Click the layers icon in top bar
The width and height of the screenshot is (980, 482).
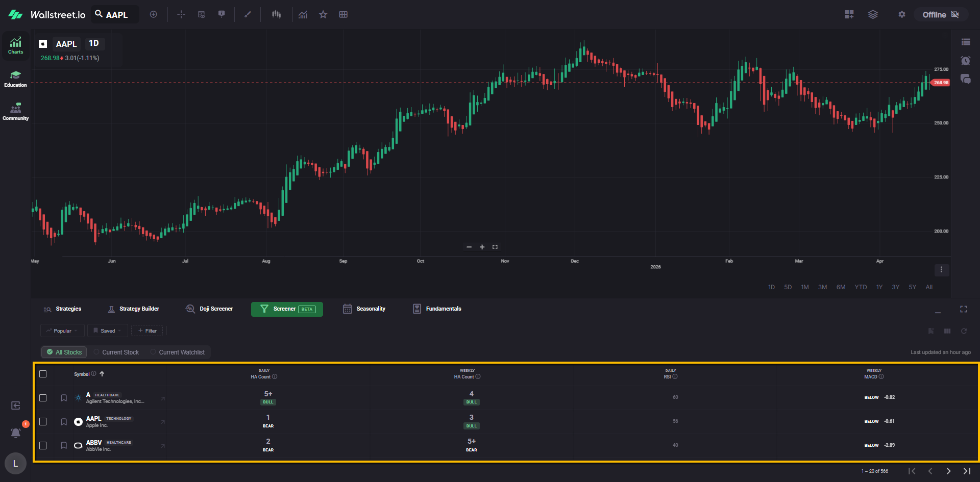873,14
